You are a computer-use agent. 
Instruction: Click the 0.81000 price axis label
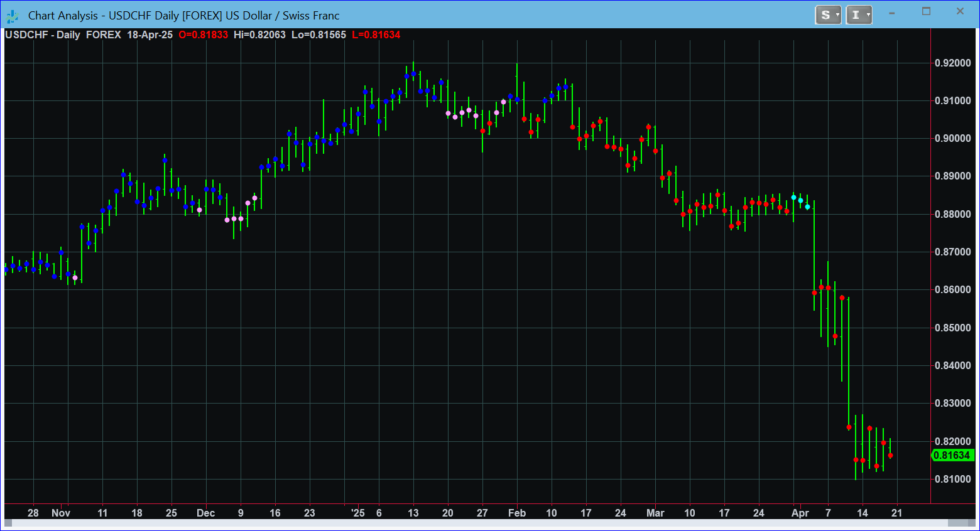(x=952, y=480)
